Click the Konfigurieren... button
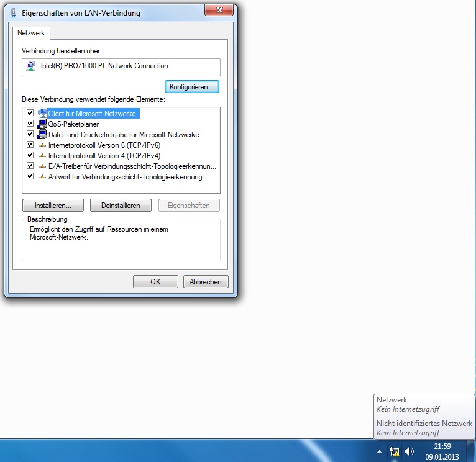Image resolution: width=476 pixels, height=462 pixels. 192,87
